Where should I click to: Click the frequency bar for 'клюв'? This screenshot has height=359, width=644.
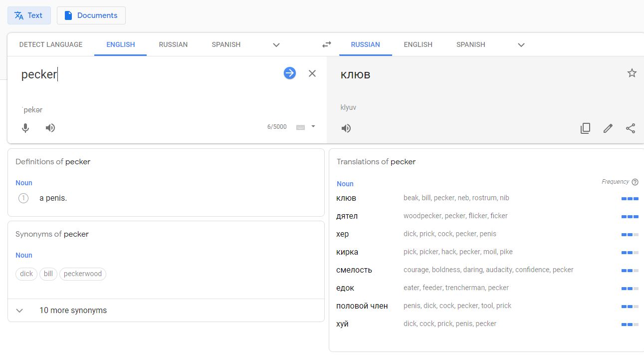click(630, 199)
